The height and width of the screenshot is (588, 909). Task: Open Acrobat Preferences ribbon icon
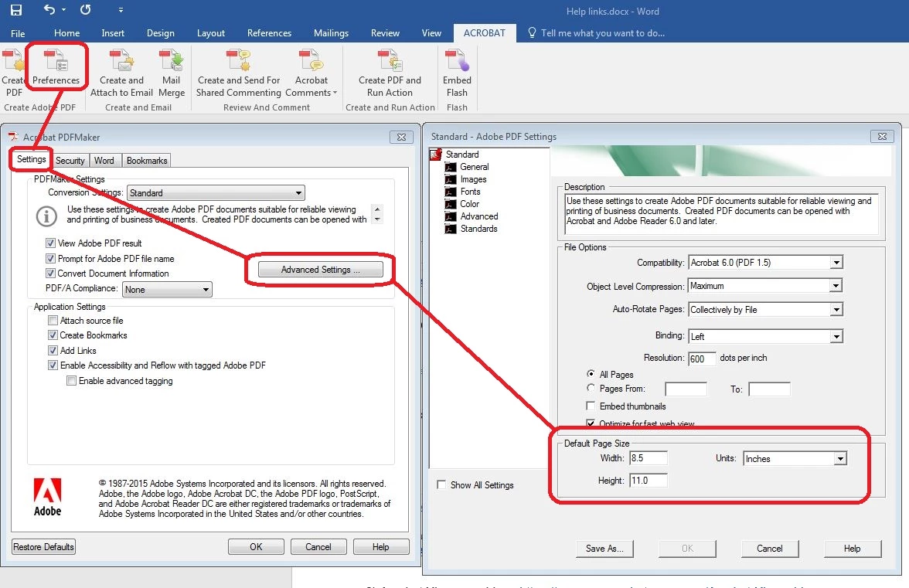(56, 61)
